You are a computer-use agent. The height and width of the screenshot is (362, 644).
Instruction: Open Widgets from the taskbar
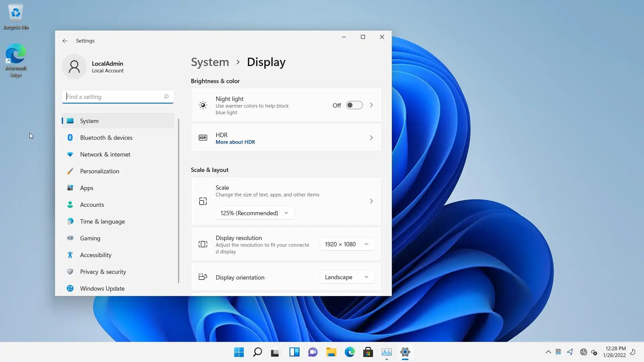(294, 352)
